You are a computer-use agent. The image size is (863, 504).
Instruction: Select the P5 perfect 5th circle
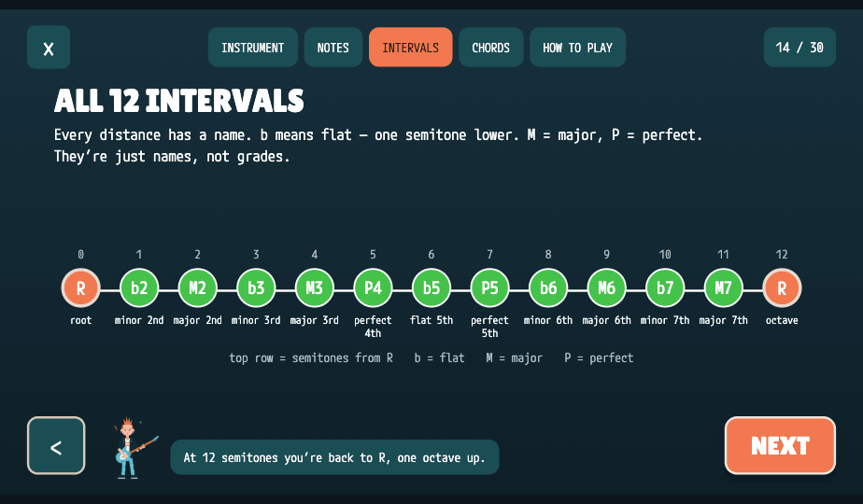point(489,287)
